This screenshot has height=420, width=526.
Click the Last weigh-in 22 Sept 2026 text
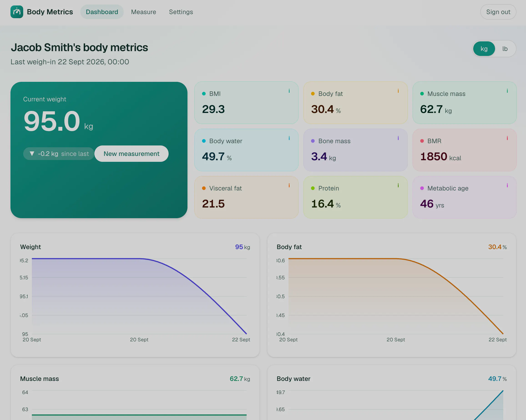(x=70, y=62)
